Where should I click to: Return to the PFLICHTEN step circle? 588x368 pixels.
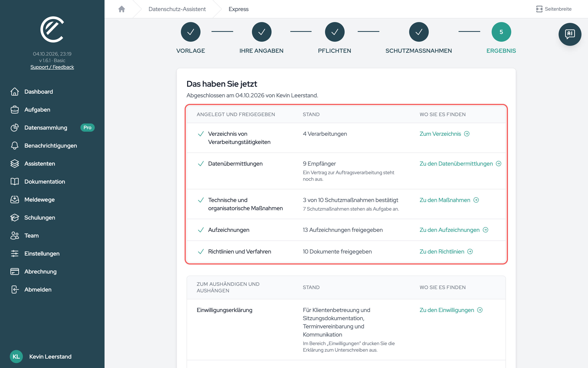335,32
